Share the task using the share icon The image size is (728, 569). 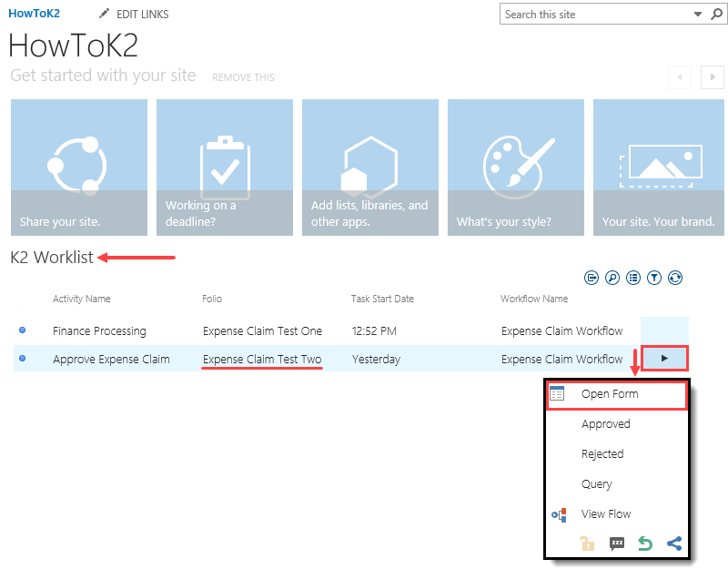(x=674, y=543)
